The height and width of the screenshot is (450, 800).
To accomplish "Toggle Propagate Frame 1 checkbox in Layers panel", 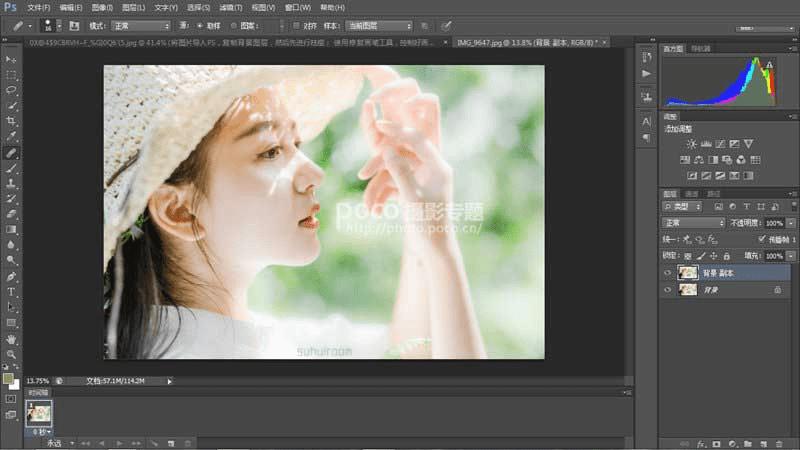I will pos(762,239).
